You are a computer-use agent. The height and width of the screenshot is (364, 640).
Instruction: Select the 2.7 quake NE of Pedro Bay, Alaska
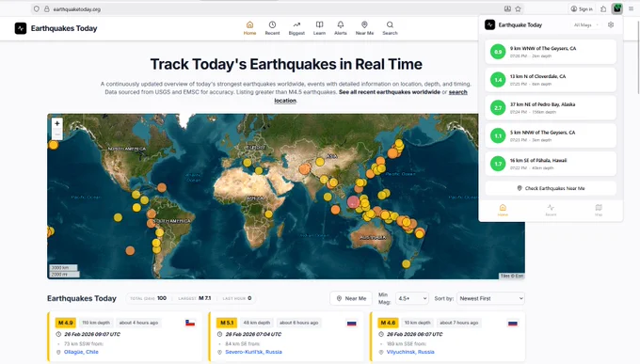pyautogui.click(x=551, y=108)
